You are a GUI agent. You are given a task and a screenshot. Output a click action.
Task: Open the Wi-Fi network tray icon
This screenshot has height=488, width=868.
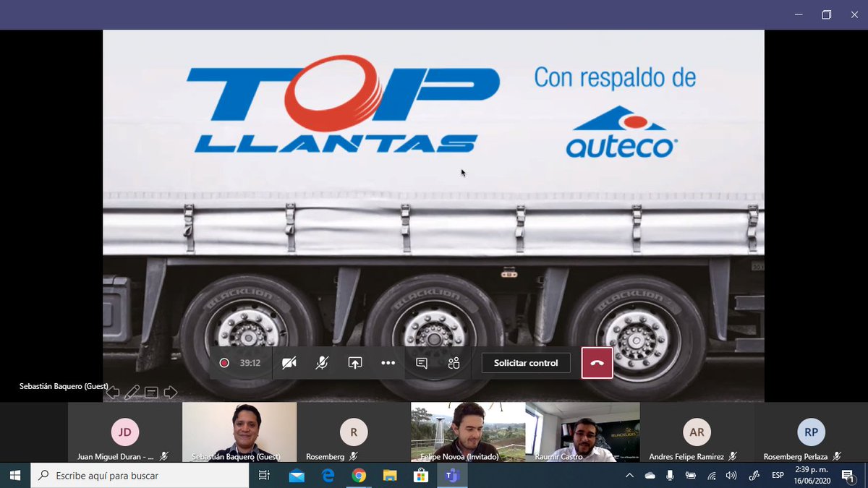[x=711, y=475]
